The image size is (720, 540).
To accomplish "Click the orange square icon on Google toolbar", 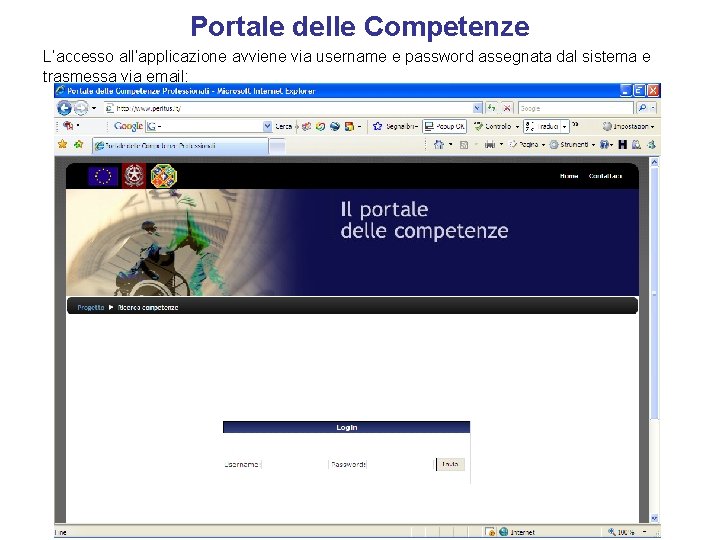I will pos(349,126).
